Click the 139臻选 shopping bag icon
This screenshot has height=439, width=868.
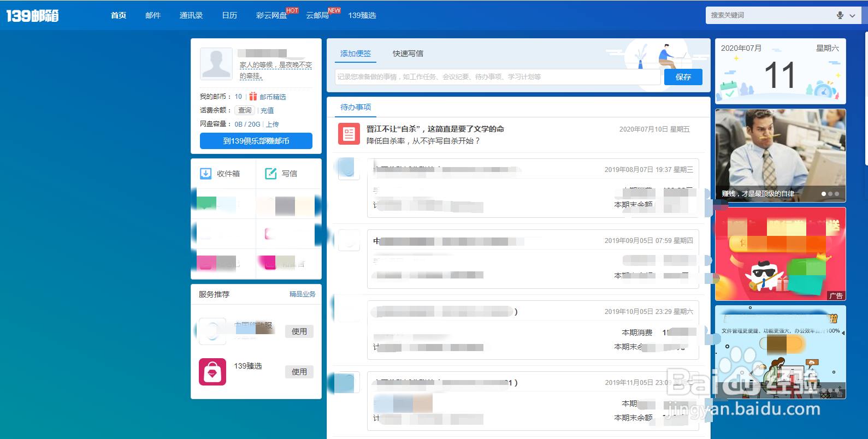[212, 372]
